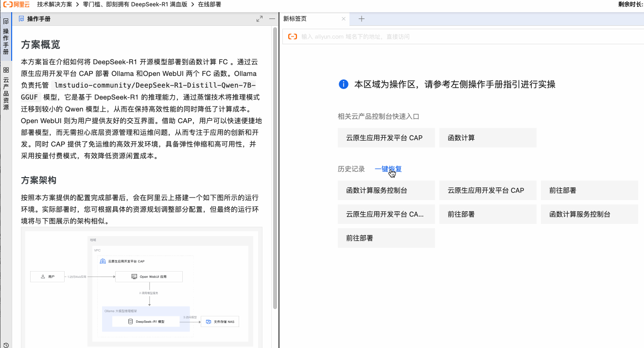
Task: Close the 新标签页 tab
Action: click(344, 19)
